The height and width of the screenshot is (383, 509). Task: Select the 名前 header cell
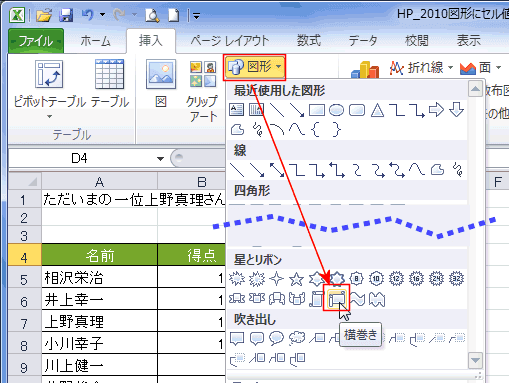point(99,255)
